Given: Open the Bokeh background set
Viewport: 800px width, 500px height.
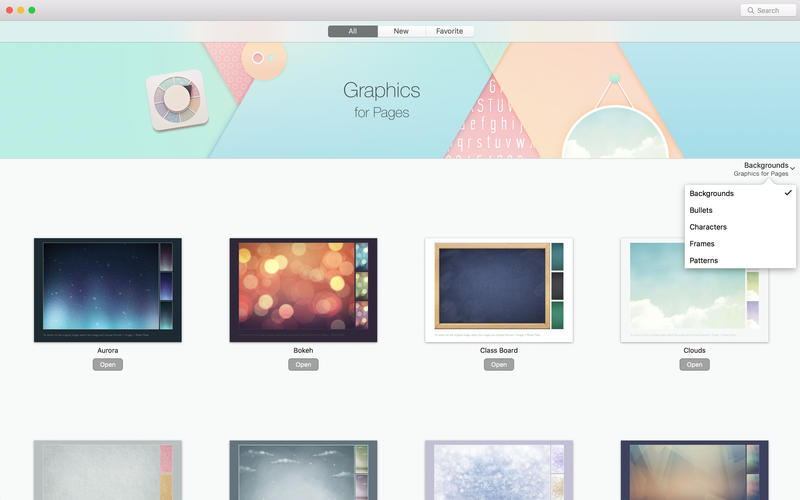Looking at the screenshot, I should 303,364.
